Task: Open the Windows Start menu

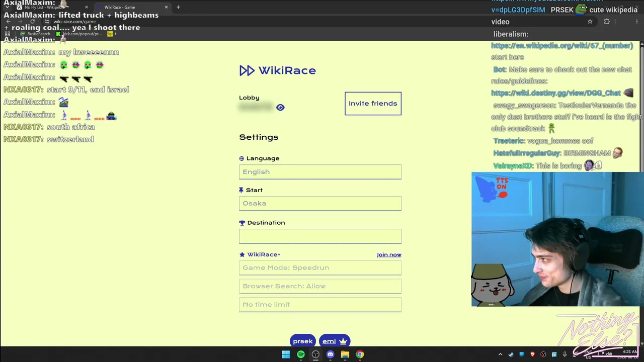Action: (286, 354)
